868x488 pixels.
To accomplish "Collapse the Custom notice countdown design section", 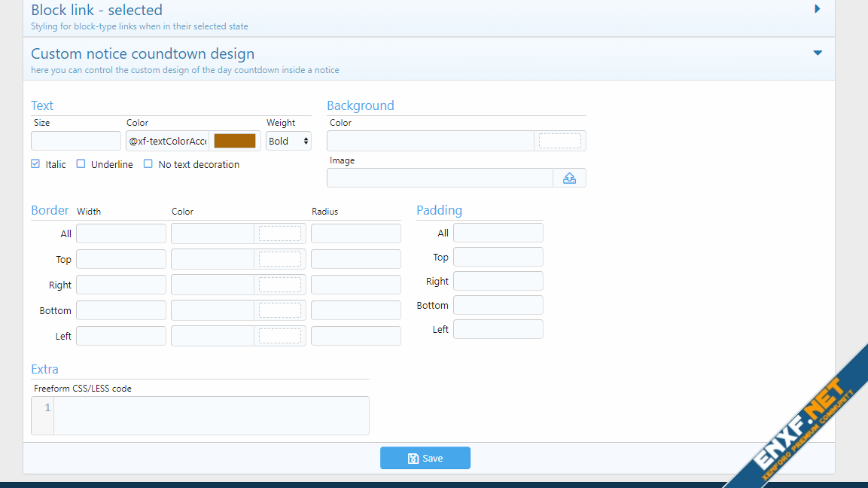I will (818, 53).
